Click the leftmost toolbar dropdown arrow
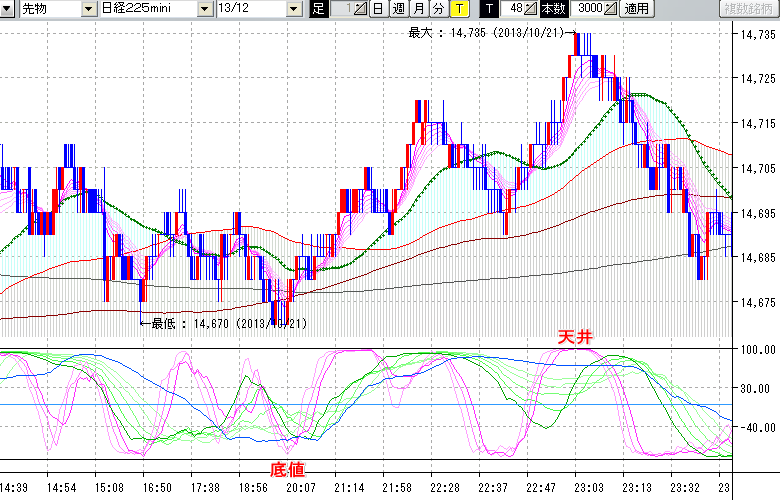The height and width of the screenshot is (500, 780). (7, 9)
